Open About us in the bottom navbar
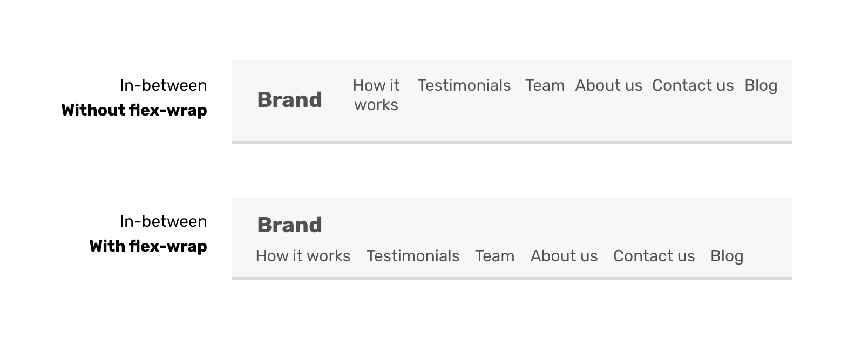The width and height of the screenshot is (868, 352). click(564, 256)
